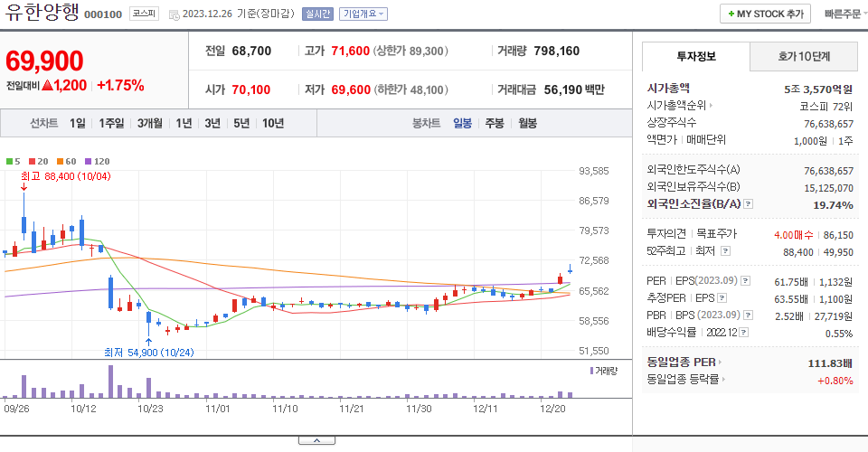Open the 빠른주문 dropdown

(x=844, y=14)
